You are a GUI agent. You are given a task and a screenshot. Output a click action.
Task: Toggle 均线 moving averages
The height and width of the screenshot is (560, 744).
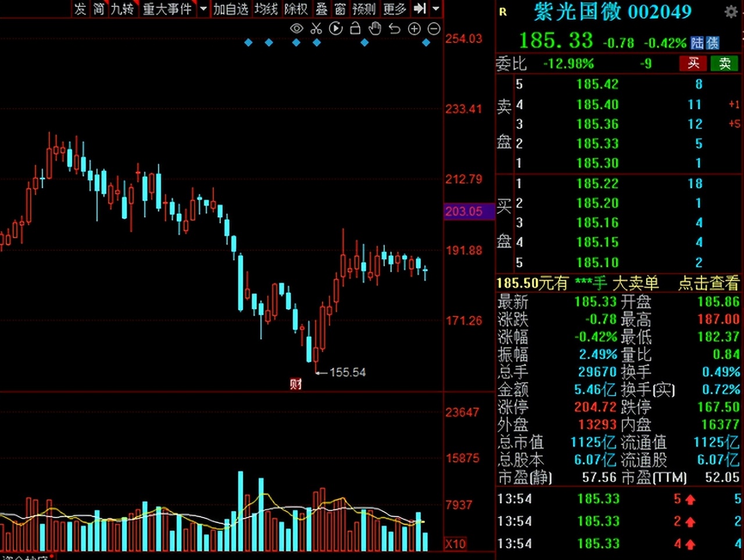(266, 9)
